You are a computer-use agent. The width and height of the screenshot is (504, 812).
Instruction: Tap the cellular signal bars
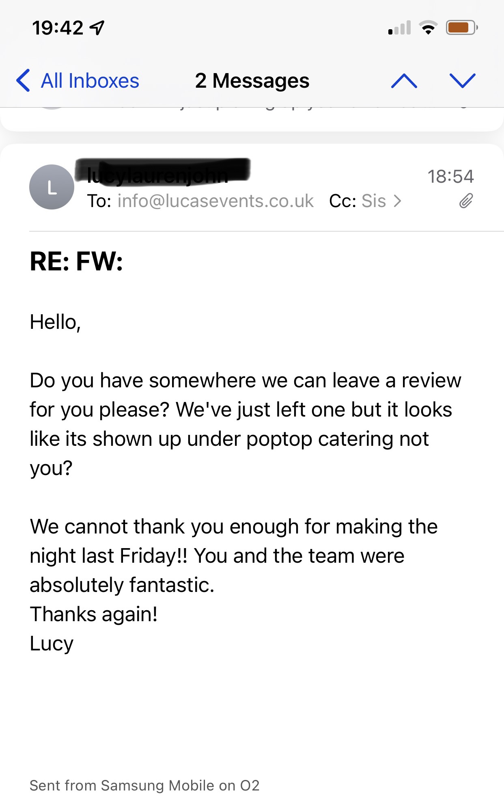pyautogui.click(x=399, y=28)
